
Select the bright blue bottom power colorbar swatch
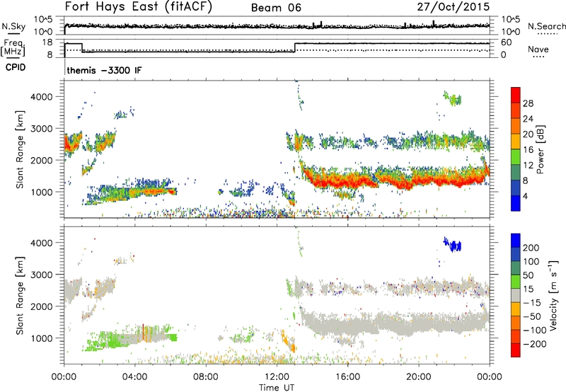pos(516,204)
